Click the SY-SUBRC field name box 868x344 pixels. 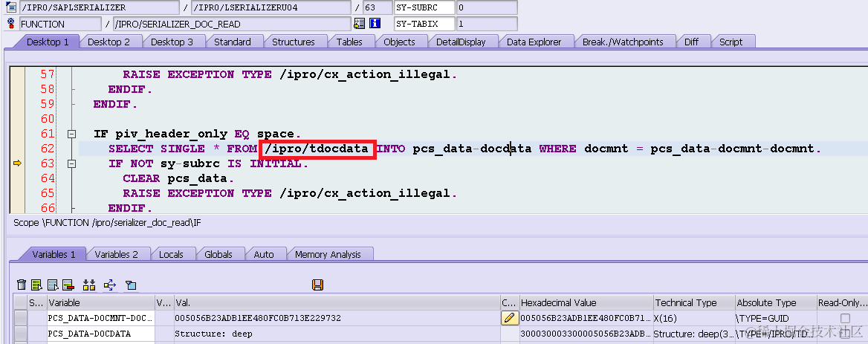(424, 7)
